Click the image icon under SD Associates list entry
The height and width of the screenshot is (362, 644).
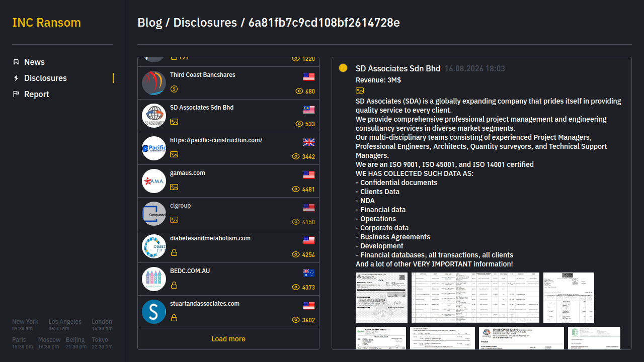(174, 122)
